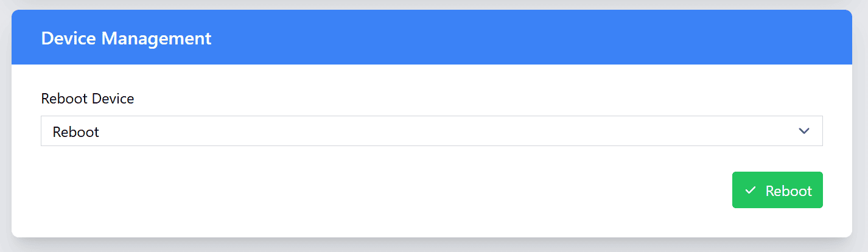Click the selected "Reboot" value in dropdown
The height and width of the screenshot is (252, 868).
point(76,131)
